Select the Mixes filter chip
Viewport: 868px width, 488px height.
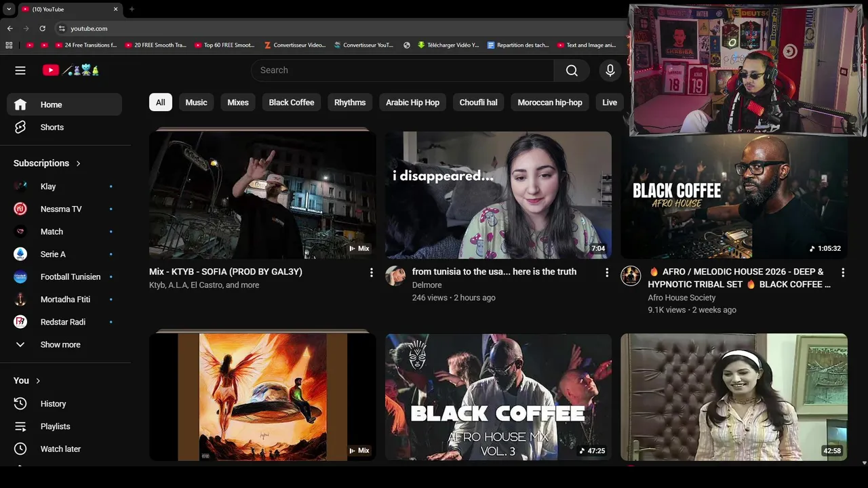point(238,102)
